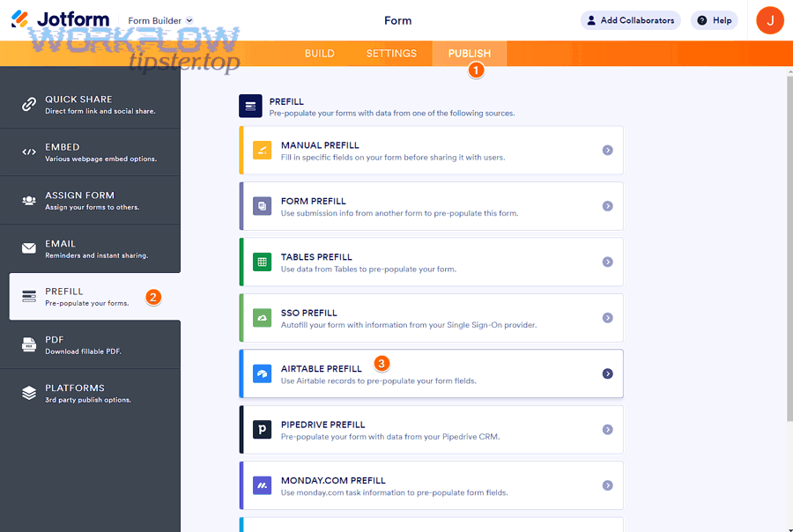Click the SSO Prefill cloud icon
This screenshot has width=793, height=532.
tap(261, 318)
